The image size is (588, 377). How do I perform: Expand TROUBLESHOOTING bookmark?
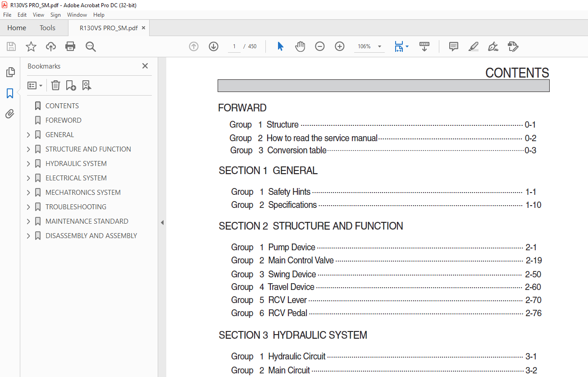point(28,207)
